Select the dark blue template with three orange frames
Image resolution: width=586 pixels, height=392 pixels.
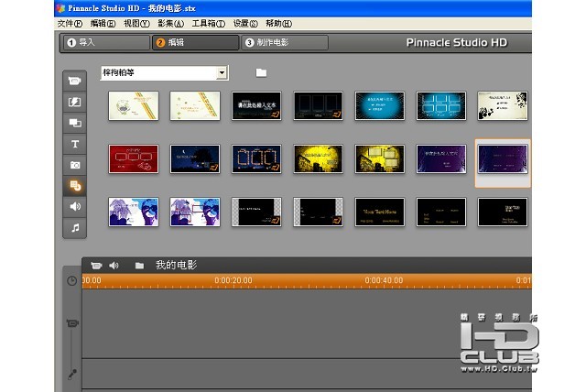(256, 158)
